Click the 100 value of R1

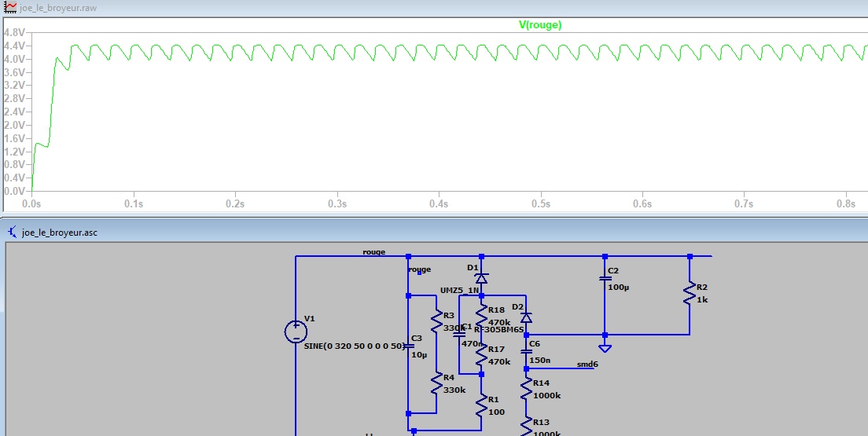(x=497, y=412)
